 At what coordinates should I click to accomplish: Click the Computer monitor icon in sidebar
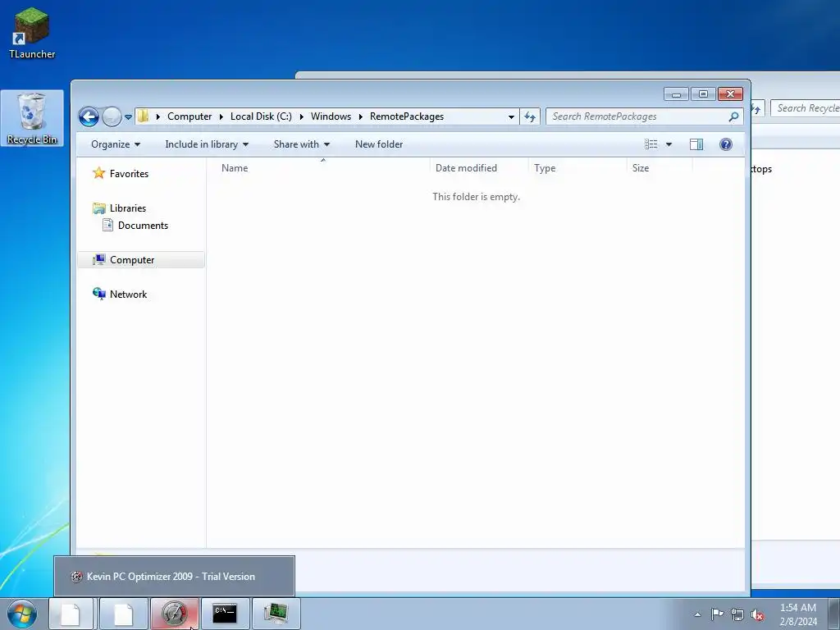pos(98,260)
